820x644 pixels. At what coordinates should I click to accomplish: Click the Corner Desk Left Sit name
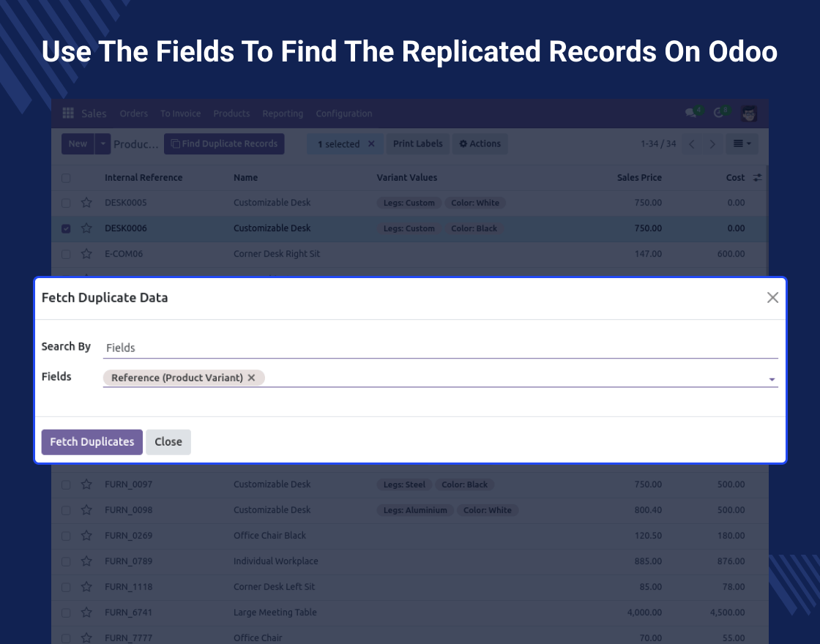pos(274,587)
